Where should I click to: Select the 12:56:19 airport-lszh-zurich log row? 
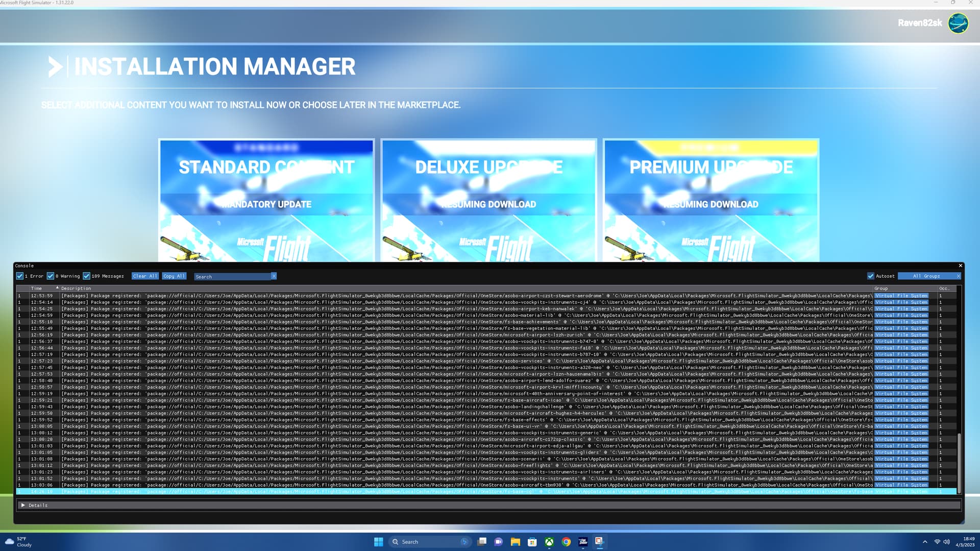point(486,335)
